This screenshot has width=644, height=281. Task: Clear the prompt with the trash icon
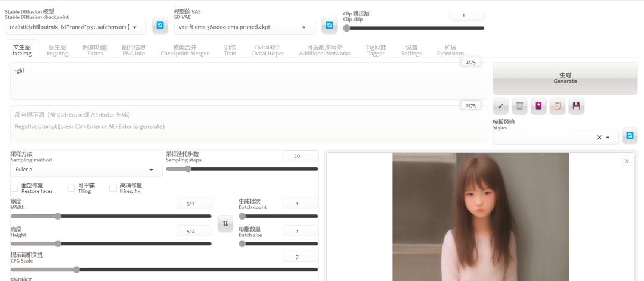(519, 106)
